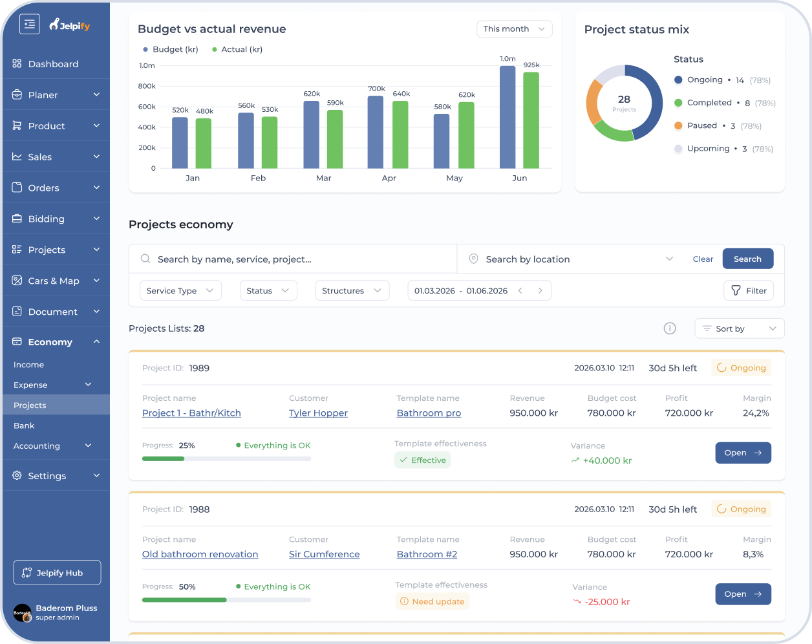Open the Service Type dropdown

coord(180,291)
